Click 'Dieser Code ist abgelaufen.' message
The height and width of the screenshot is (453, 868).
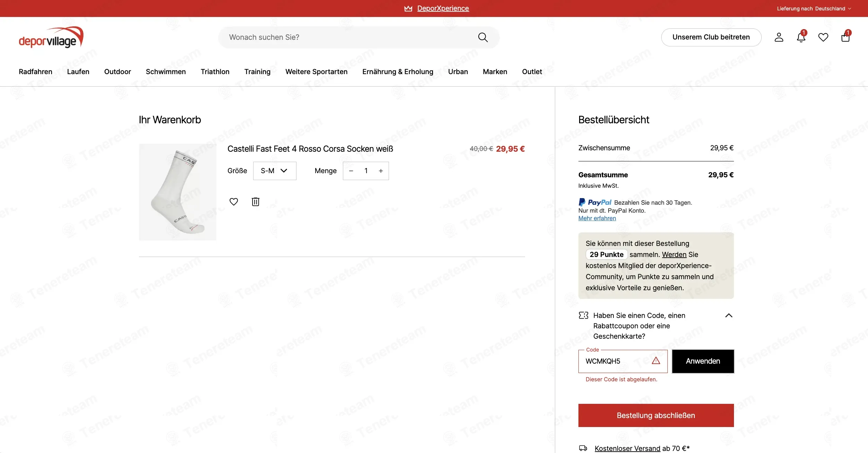point(621,380)
